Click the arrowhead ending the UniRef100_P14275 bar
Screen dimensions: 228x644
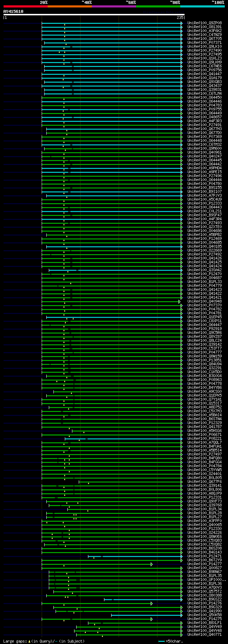coord(152,619)
